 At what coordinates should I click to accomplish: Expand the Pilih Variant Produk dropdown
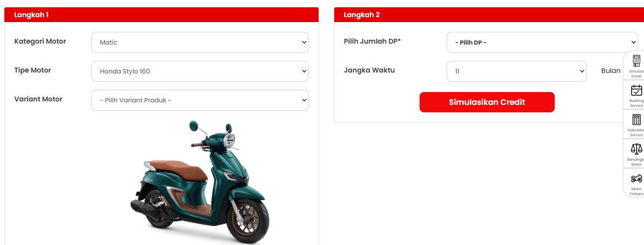tap(200, 100)
